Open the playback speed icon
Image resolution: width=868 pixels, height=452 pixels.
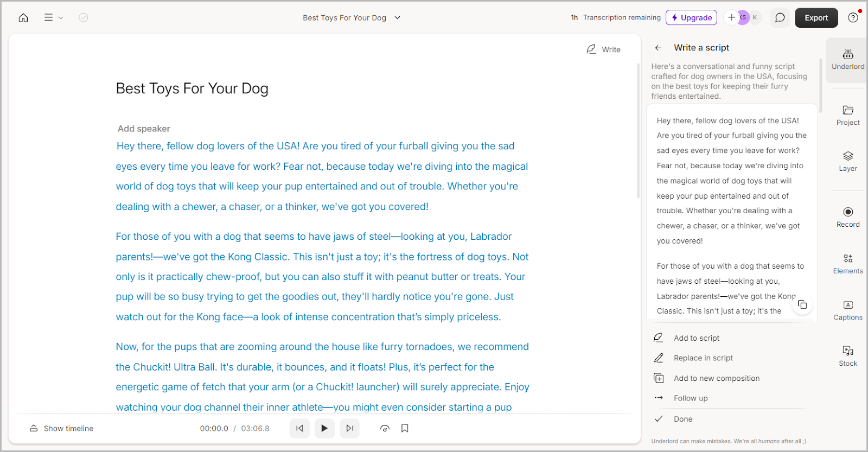tap(385, 428)
